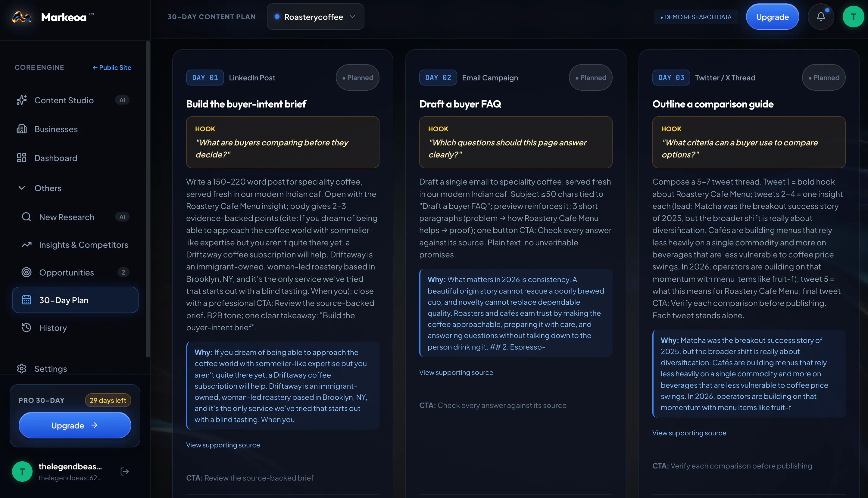Viewport: 868px width, 498px height.
Task: Open Content Studio via its sparkle icon
Action: [22, 100]
